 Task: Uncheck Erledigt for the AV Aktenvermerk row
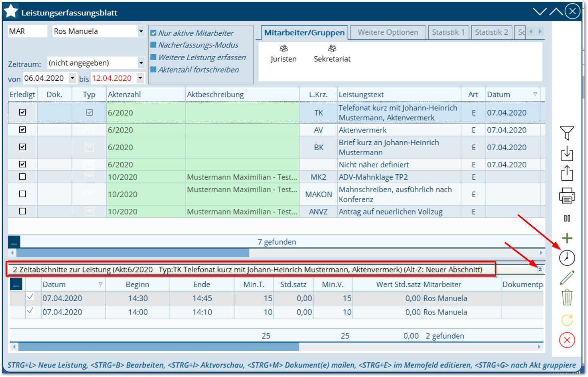23,130
